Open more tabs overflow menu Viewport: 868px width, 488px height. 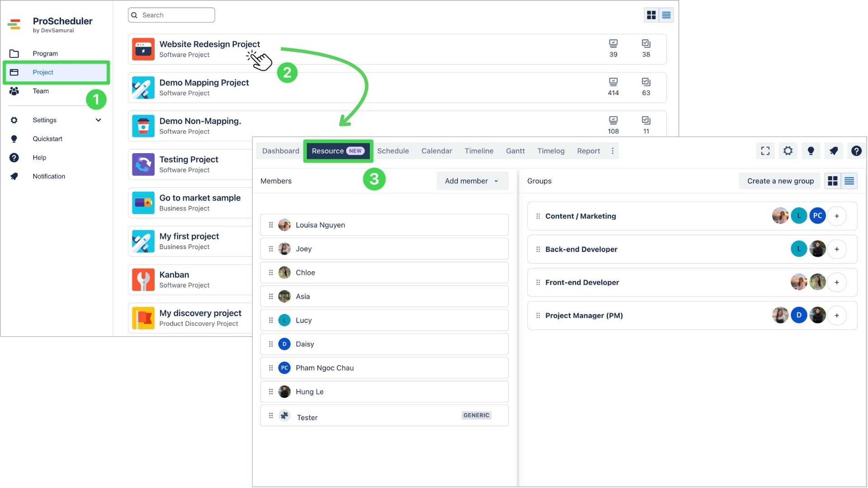click(x=613, y=151)
